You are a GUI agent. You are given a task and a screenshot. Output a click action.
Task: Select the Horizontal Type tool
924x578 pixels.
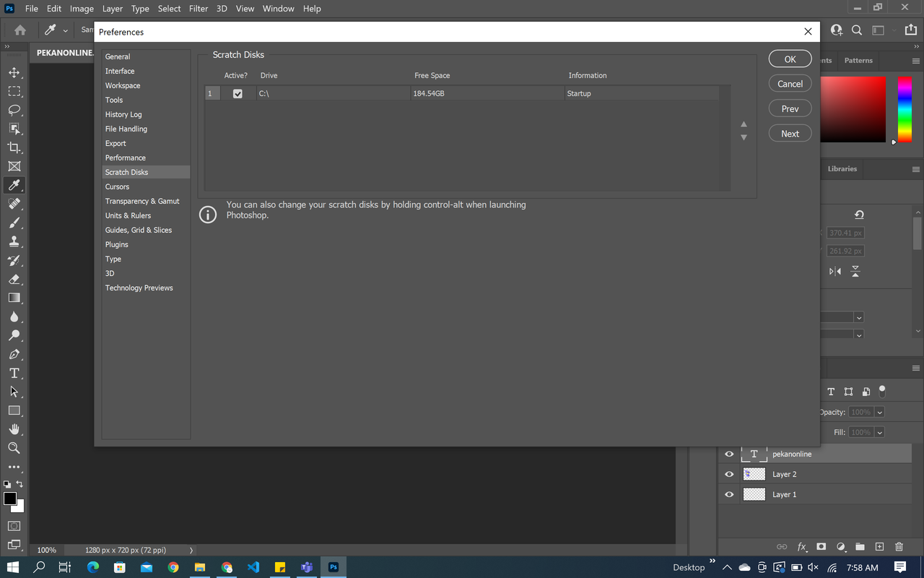[14, 373]
